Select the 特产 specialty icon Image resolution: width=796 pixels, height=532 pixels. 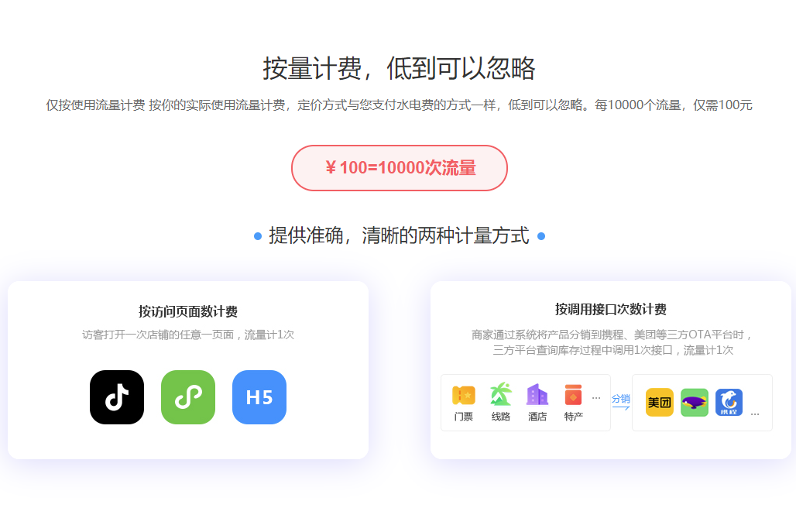[x=573, y=395]
